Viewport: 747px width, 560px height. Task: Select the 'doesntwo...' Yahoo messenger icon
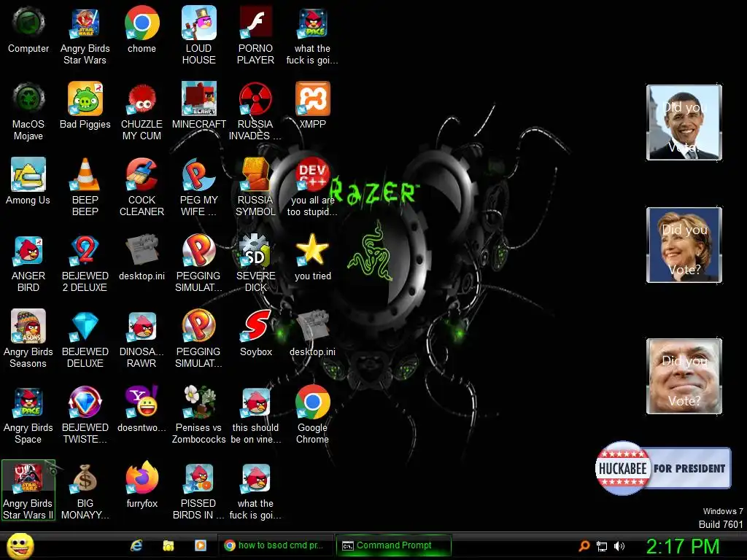pos(142,409)
